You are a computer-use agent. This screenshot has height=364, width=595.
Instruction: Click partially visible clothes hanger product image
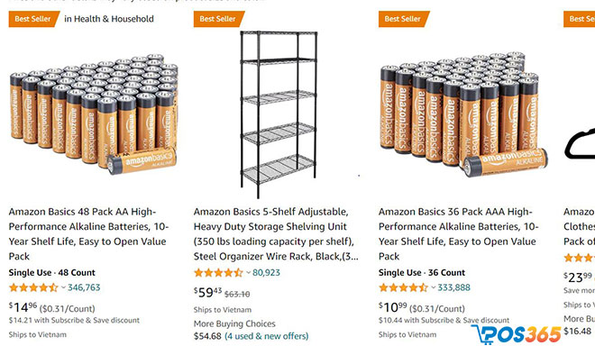coord(580,144)
